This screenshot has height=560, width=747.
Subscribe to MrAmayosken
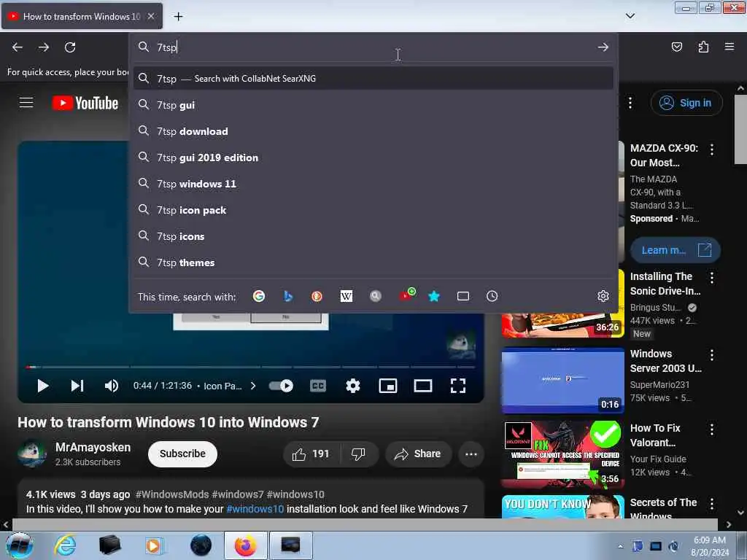pos(182,454)
